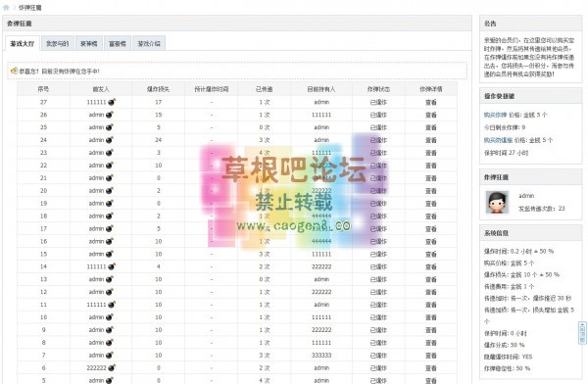Click current holder 111111 in row 26
This screenshot has width=588, height=384.
click(x=321, y=115)
